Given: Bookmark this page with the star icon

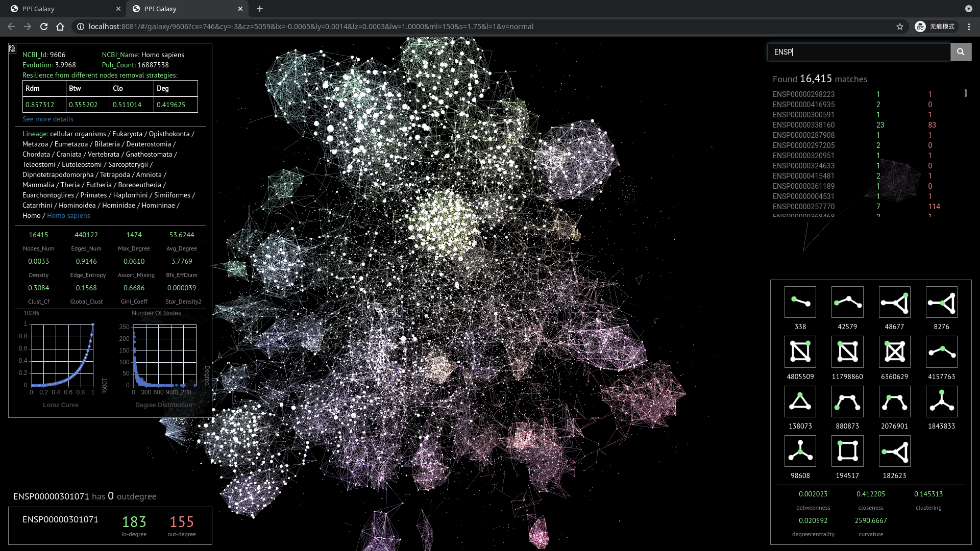Looking at the screenshot, I should 899,27.
